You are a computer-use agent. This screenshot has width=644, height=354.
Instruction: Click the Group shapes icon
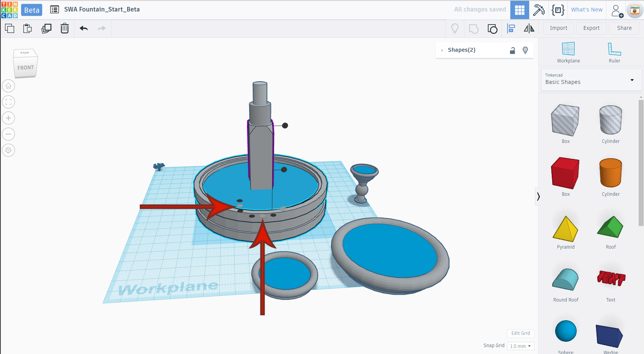474,29
